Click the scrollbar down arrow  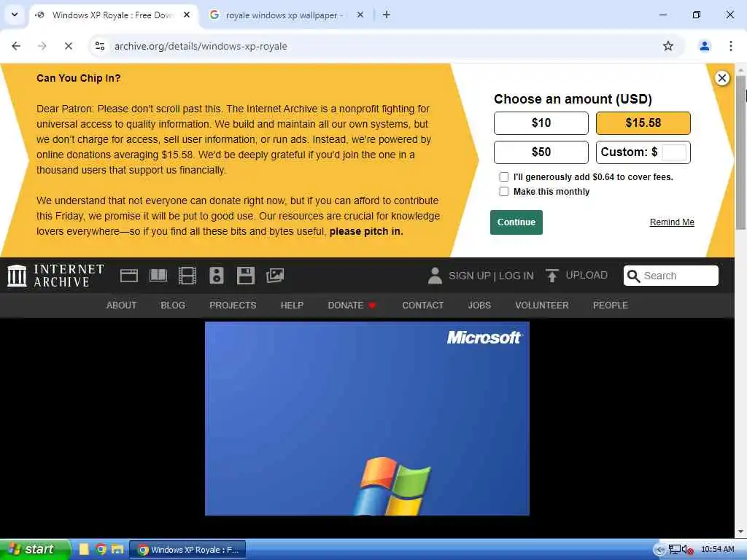[x=740, y=532]
